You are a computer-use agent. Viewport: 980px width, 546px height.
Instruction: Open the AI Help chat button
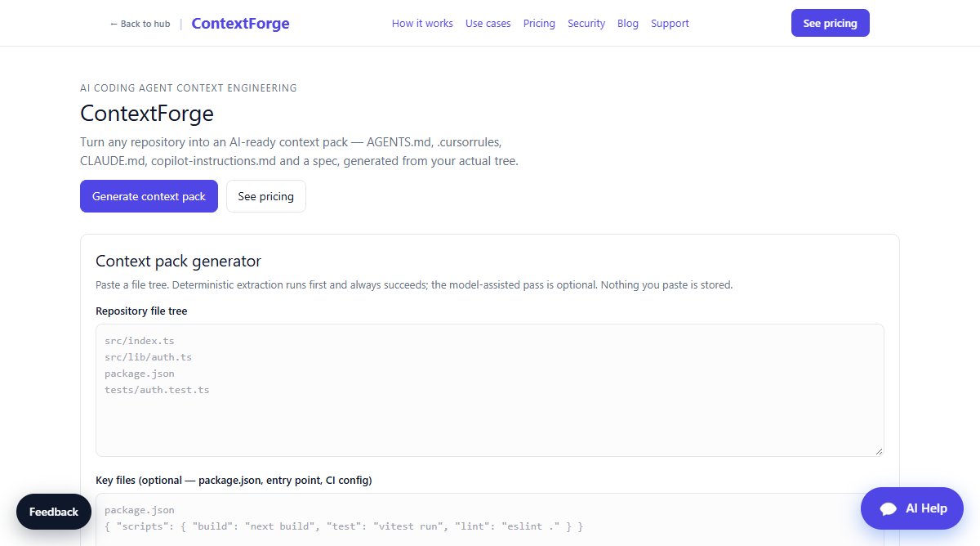[912, 508]
